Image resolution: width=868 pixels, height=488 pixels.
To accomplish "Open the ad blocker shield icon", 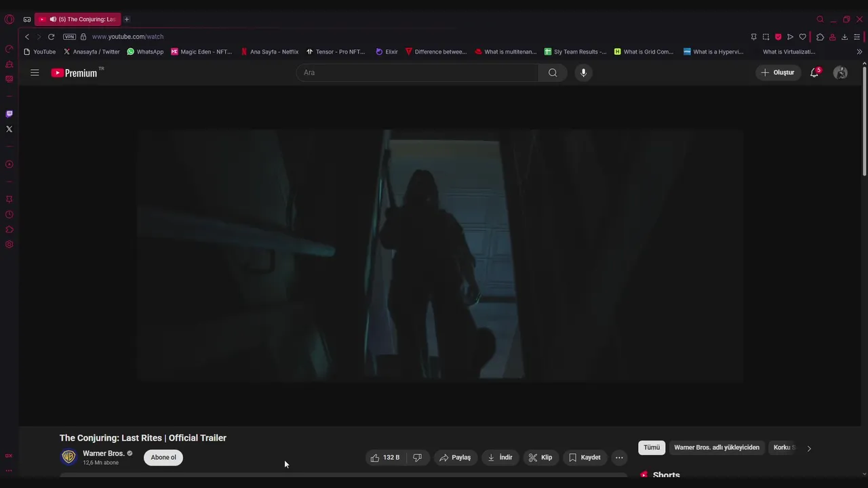I will [x=778, y=37].
